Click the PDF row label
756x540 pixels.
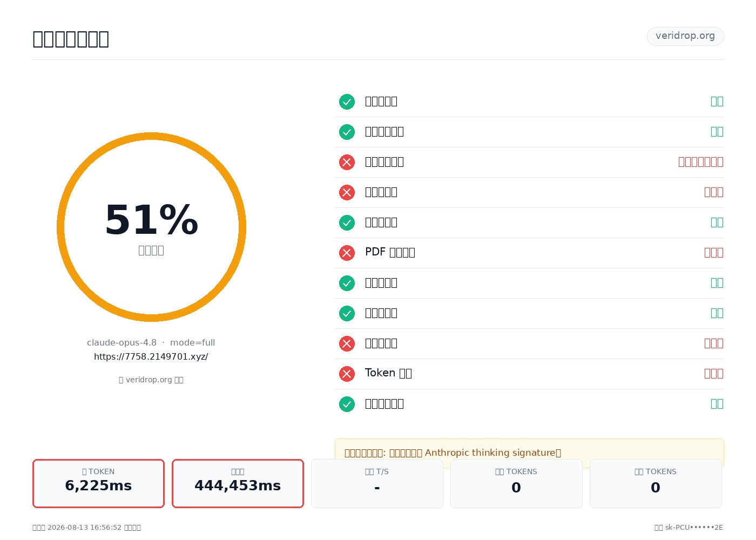390,252
